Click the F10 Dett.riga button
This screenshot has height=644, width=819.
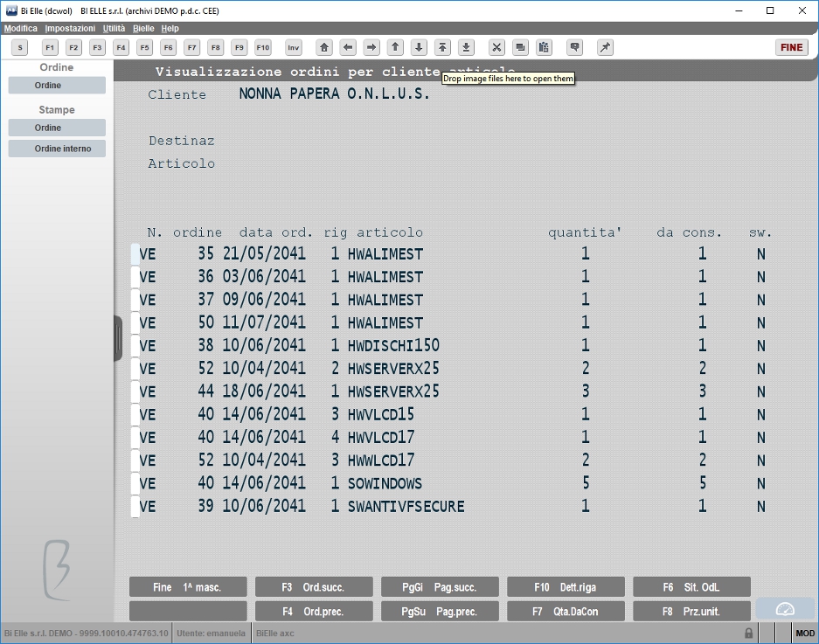(566, 587)
